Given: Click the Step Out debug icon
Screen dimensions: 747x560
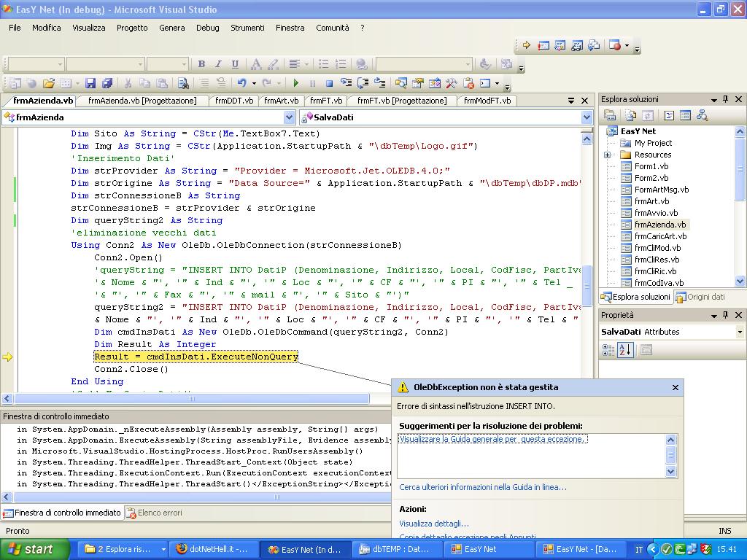Looking at the screenshot, I should 379,83.
